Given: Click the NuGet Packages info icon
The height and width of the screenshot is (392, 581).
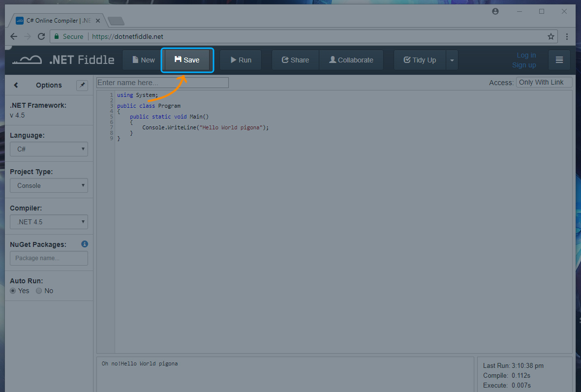Looking at the screenshot, I should 85,244.
